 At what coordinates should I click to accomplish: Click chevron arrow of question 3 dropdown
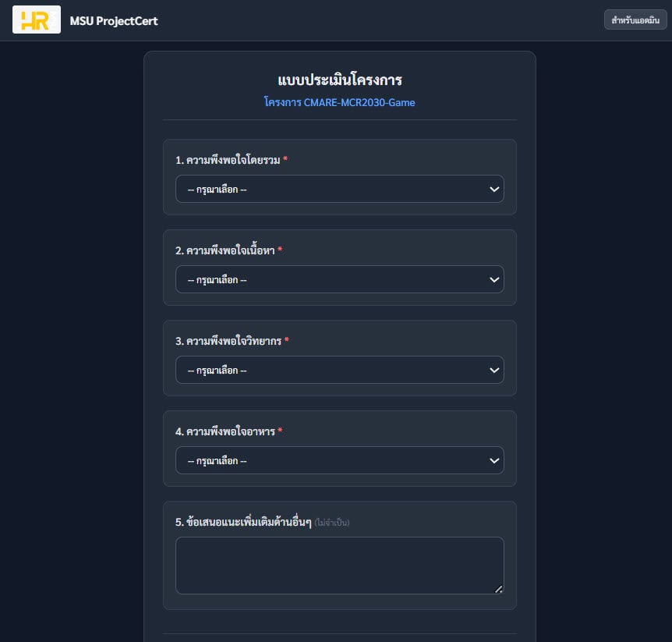[x=493, y=370]
